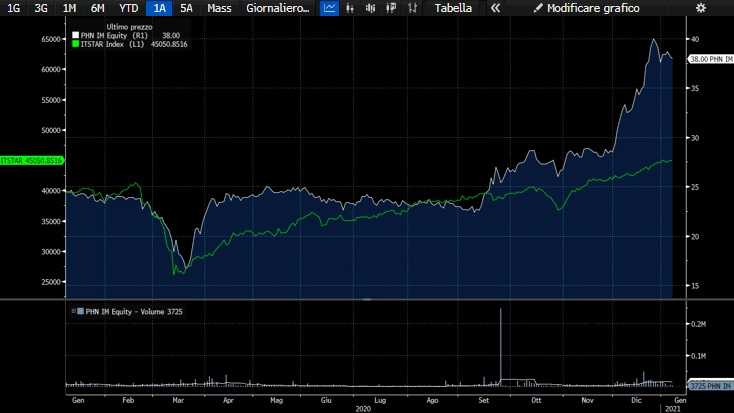Screen dimensions: 734x413
Task: Click the 65000 left axis value
Action: [x=51, y=39]
